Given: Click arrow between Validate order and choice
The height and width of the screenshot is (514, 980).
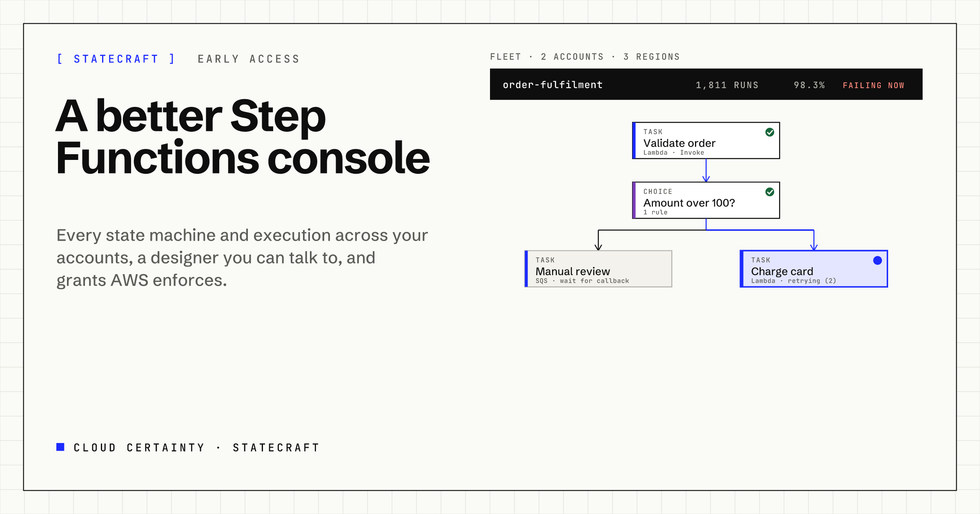Looking at the screenshot, I should (706, 171).
